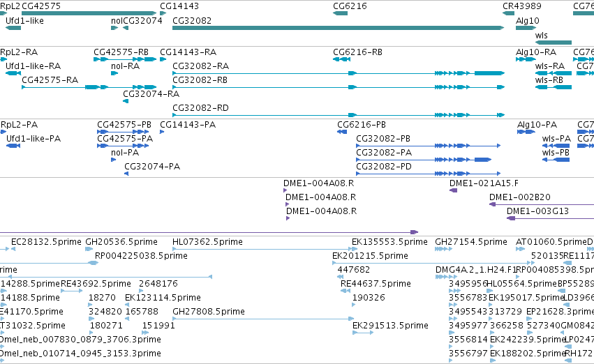Viewport: 594px width, 364px height.
Task: Open the DME1-003G13 clone label
Action: 538,211
